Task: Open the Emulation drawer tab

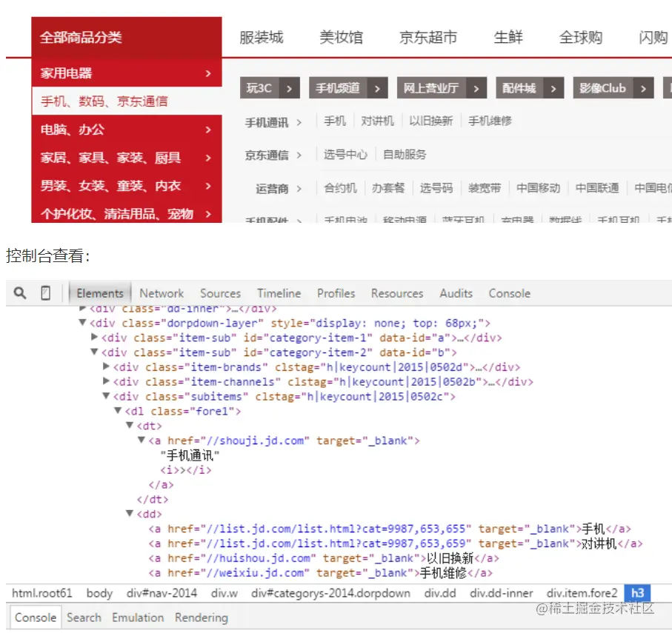Action: pyautogui.click(x=138, y=617)
